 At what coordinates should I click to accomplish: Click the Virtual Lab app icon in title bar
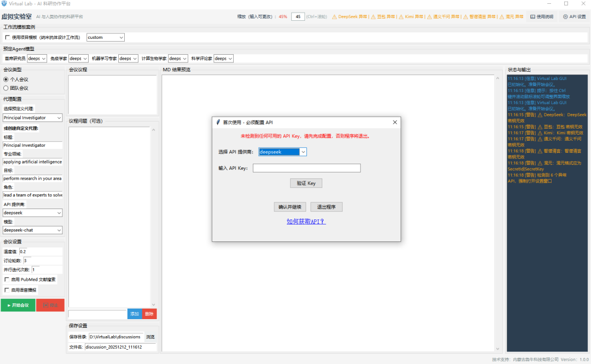(4, 3)
